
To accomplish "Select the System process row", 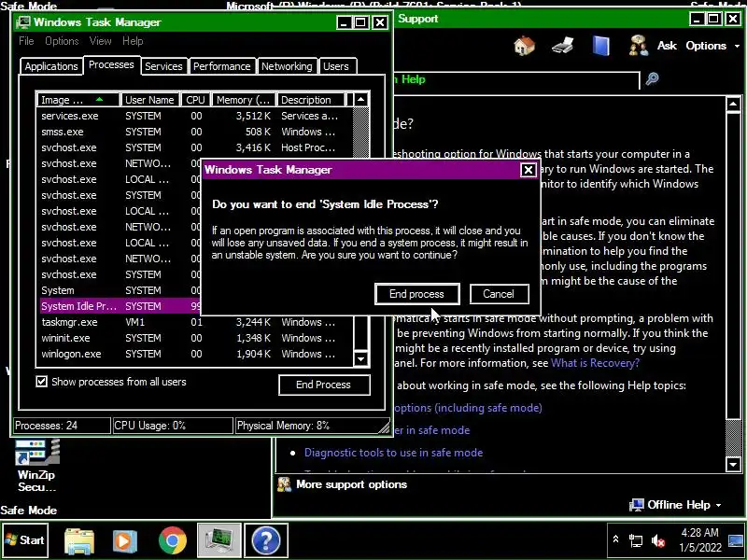I will tap(120, 290).
